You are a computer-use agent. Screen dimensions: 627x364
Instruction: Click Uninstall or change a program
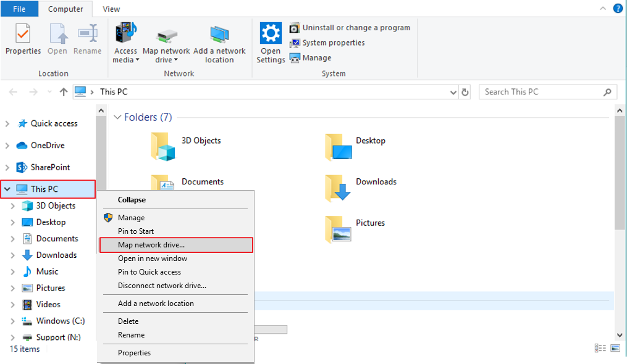click(356, 28)
